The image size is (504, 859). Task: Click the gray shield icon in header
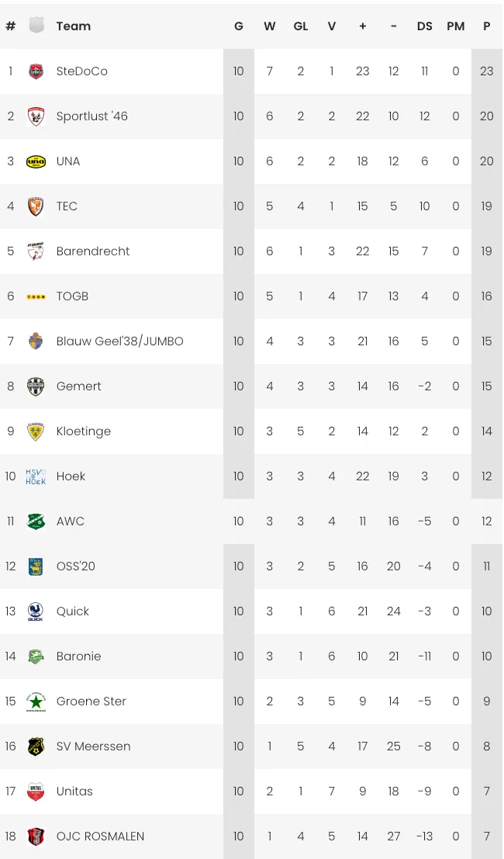tap(36, 26)
